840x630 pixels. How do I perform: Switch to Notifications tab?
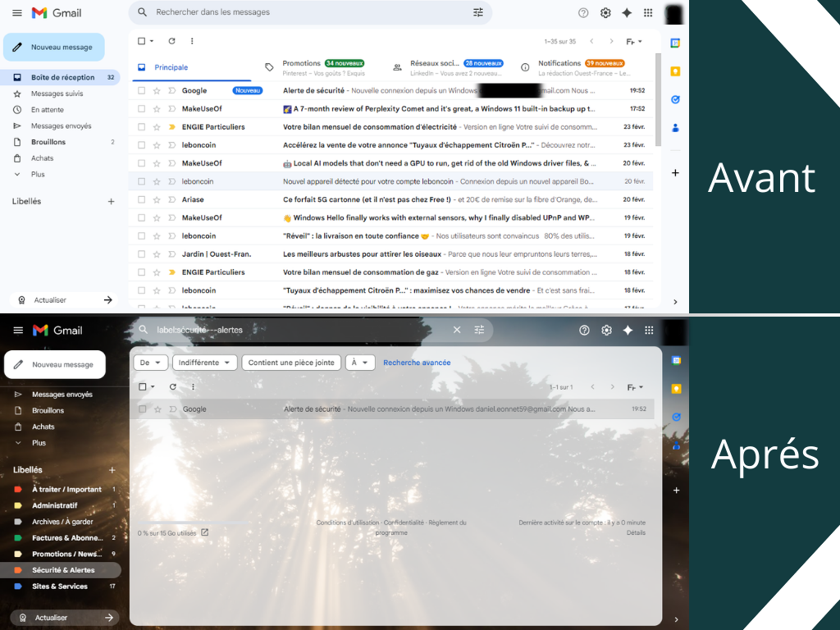click(x=577, y=67)
